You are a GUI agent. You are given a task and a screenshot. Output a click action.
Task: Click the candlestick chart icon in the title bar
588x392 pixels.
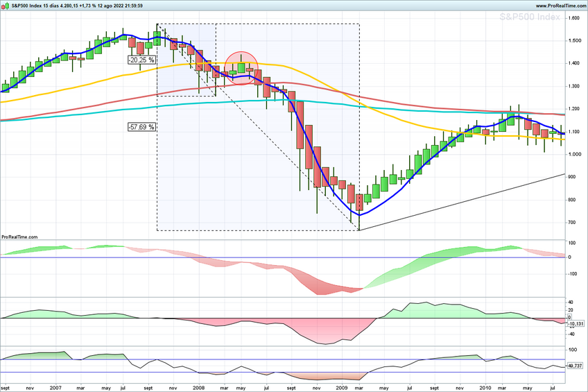coord(6,6)
